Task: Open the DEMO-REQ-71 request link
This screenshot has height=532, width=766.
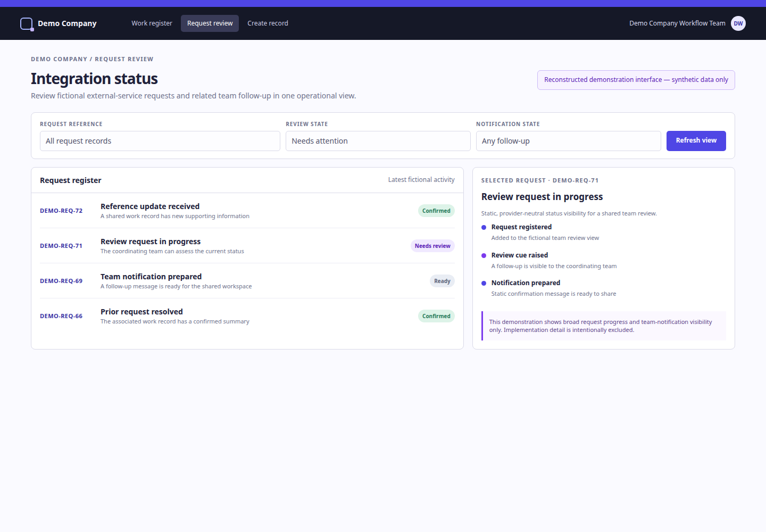Action: coord(61,246)
